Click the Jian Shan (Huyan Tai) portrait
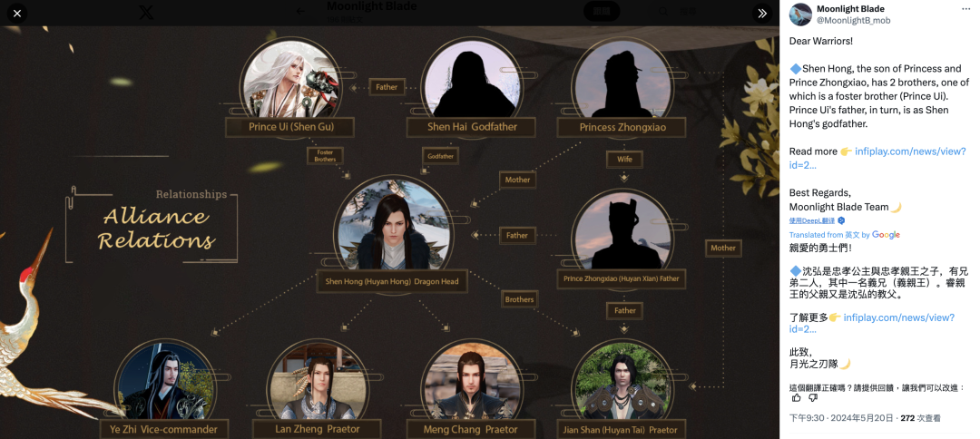The height and width of the screenshot is (439, 980). pyautogui.click(x=621, y=380)
